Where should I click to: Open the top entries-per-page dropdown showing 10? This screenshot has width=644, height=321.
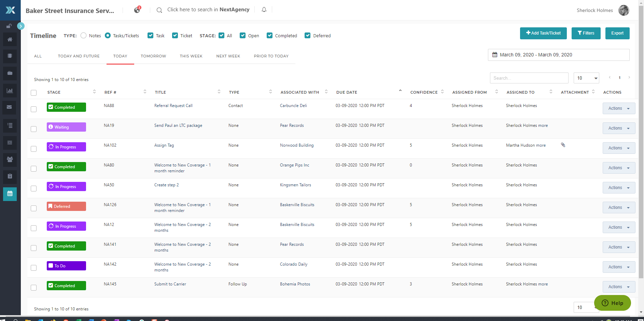point(586,78)
